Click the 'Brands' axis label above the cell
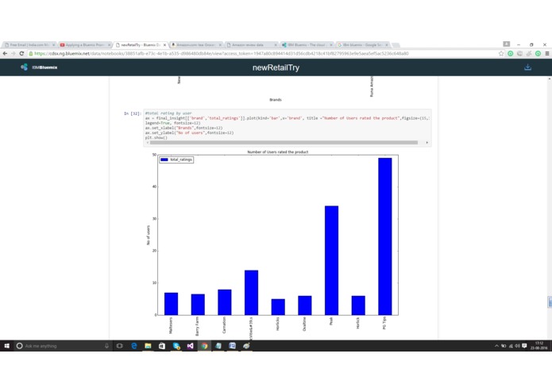552x392 pixels. pyautogui.click(x=276, y=99)
